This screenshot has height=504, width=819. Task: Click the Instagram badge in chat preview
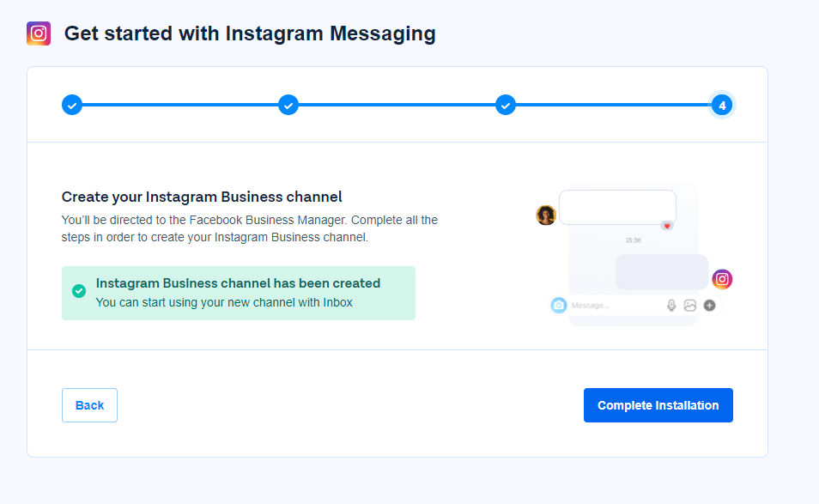pos(722,279)
